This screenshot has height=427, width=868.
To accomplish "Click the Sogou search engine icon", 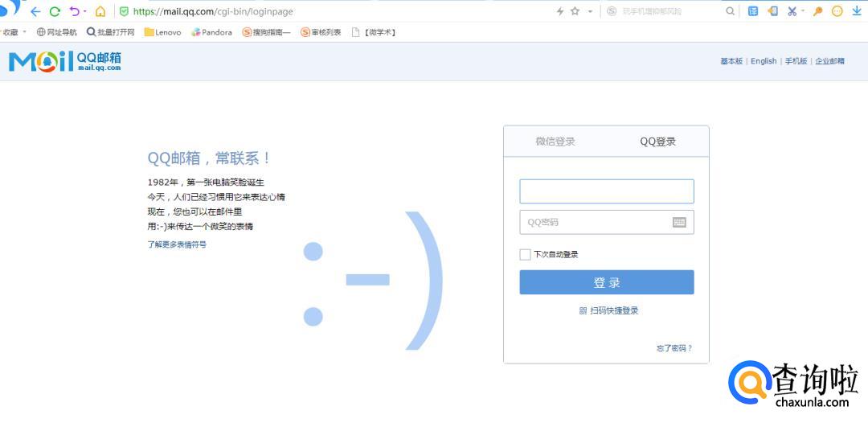I will (612, 11).
